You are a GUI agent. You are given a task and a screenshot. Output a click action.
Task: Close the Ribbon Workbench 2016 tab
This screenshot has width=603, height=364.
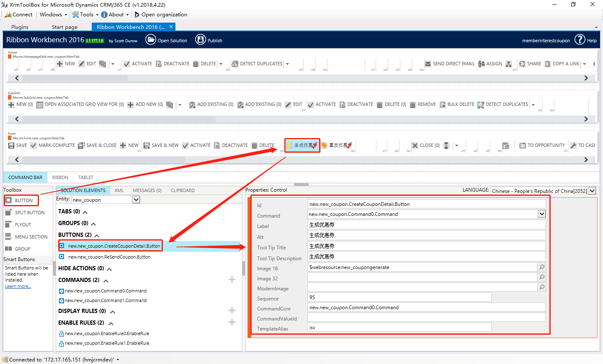coord(171,26)
